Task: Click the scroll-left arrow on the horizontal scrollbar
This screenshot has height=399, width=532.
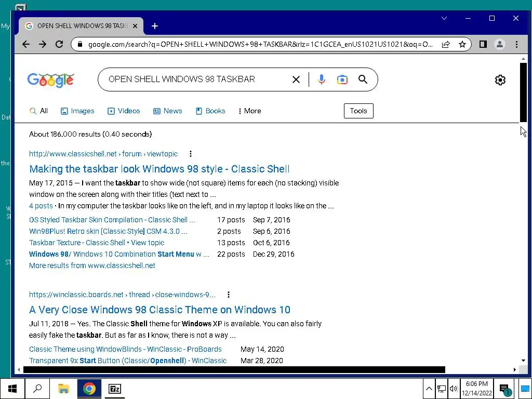Action: 19,369
